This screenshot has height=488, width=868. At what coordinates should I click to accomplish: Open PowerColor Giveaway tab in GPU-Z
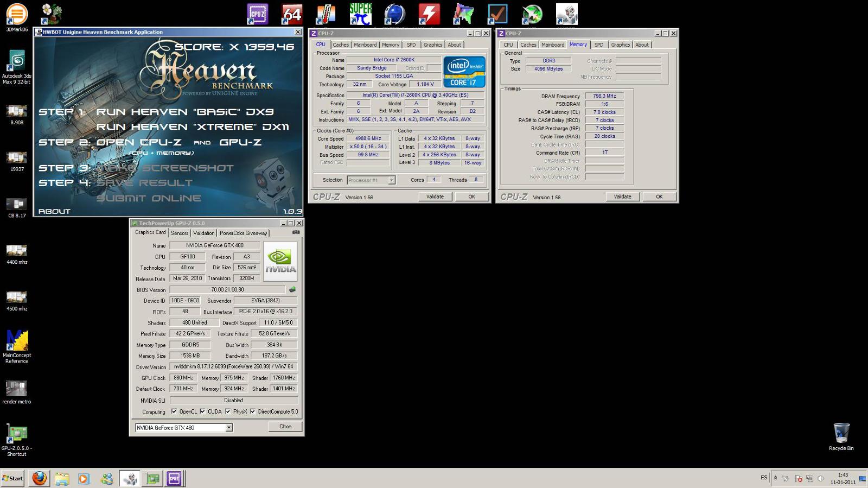click(x=243, y=233)
